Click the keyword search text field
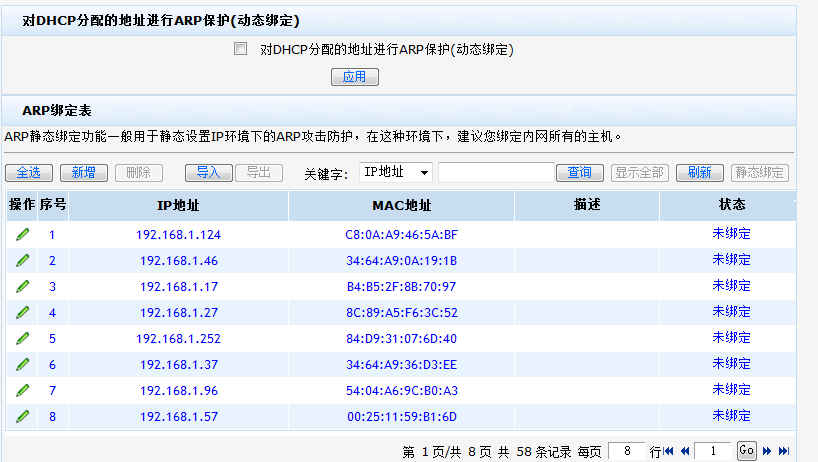The width and height of the screenshot is (818, 462). click(496, 173)
